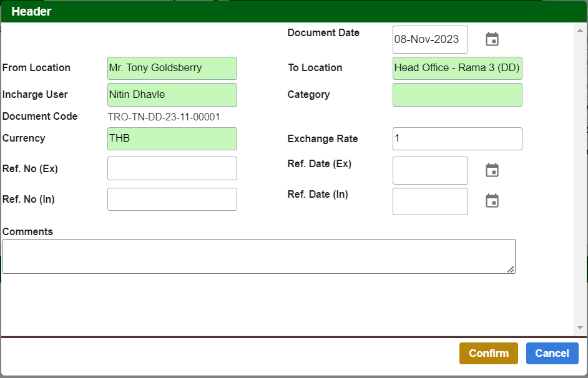This screenshot has height=378, width=588.
Task: Open the Ref. Date (Ex) calendar icon
Action: 492,170
